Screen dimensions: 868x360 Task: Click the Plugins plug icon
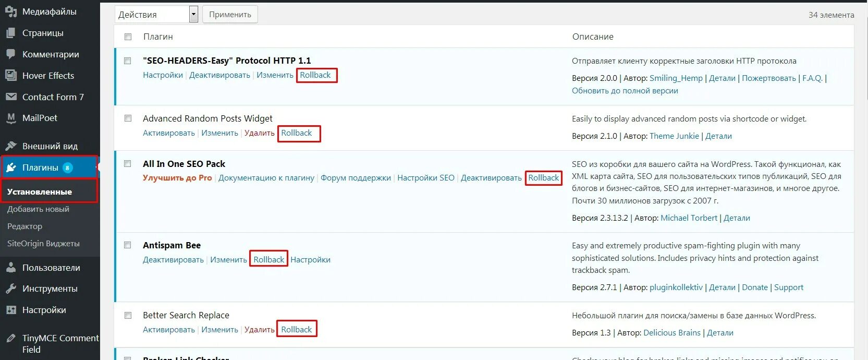11,167
